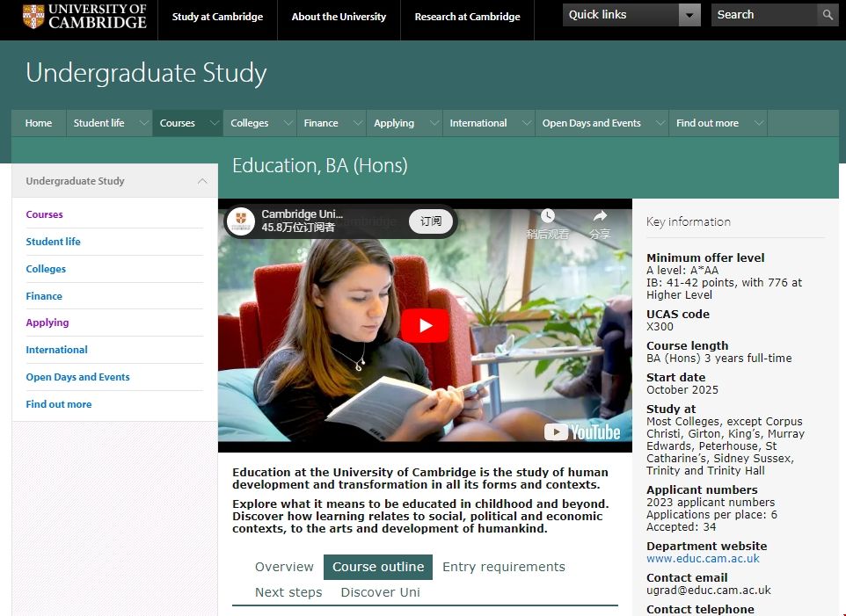The width and height of the screenshot is (846, 616).
Task: Click the www.educ.cam.ac.uk department link
Action: pos(703,559)
